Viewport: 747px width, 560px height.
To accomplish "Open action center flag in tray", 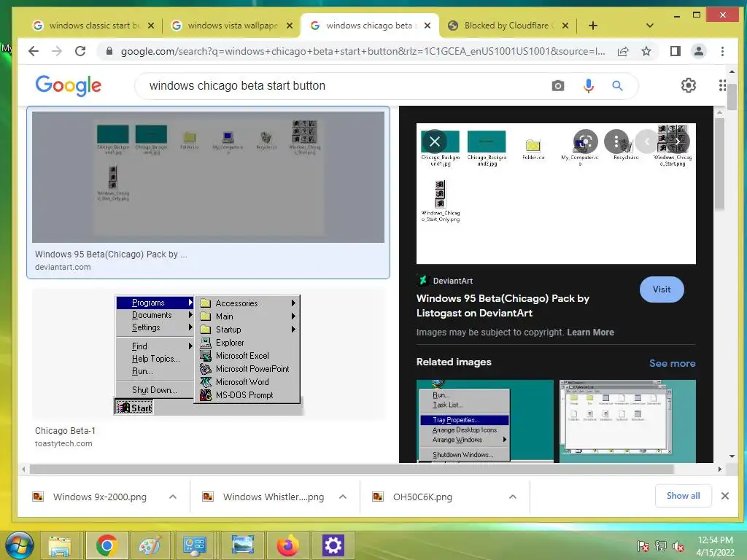I will (643, 546).
